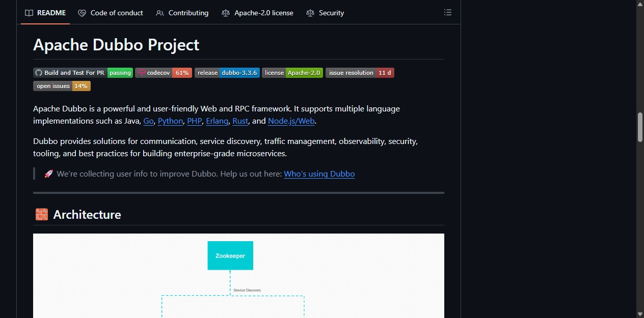The image size is (644, 318).
Task: Open the PHP implementation link
Action: [x=194, y=121]
